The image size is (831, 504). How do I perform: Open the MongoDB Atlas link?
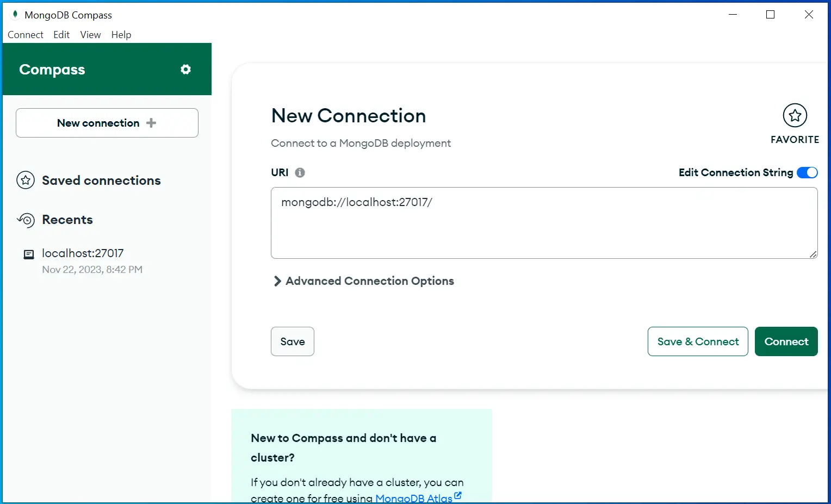click(x=414, y=498)
